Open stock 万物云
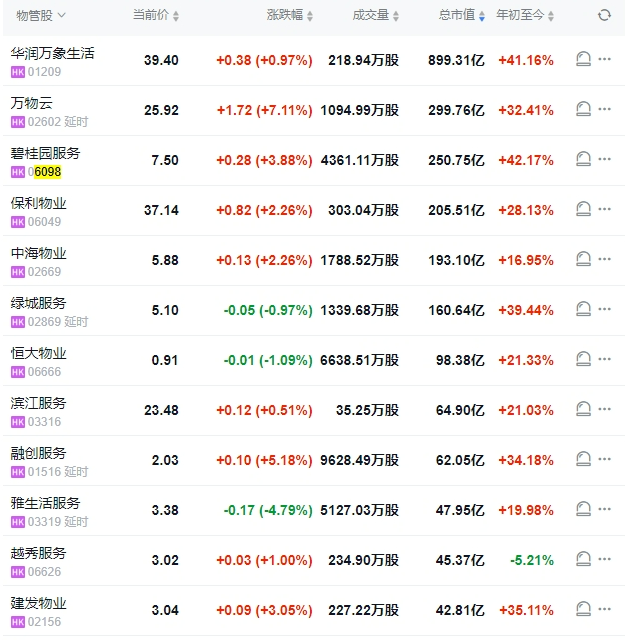This screenshot has height=640, width=625. pyautogui.click(x=31, y=103)
